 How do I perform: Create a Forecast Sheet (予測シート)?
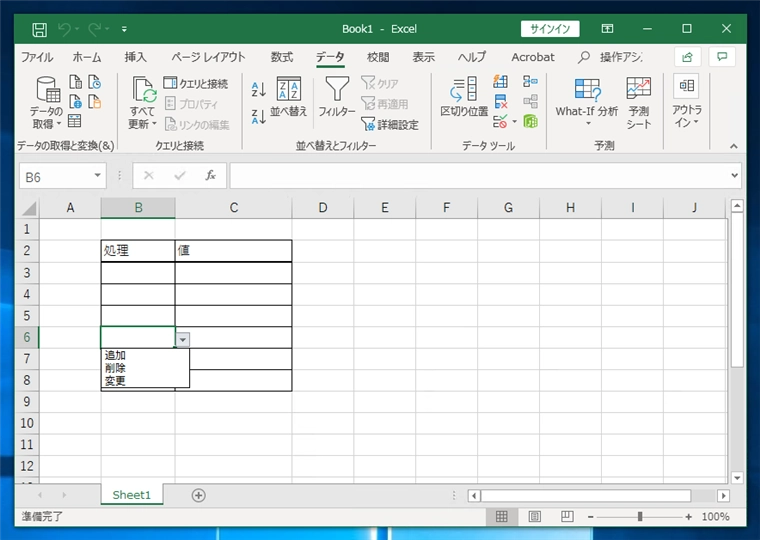(x=638, y=103)
